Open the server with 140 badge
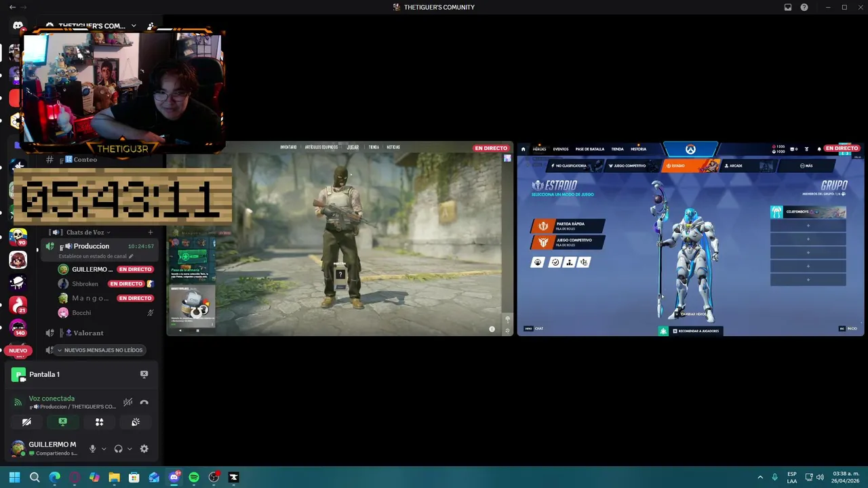This screenshot has height=488, width=868. [18, 328]
